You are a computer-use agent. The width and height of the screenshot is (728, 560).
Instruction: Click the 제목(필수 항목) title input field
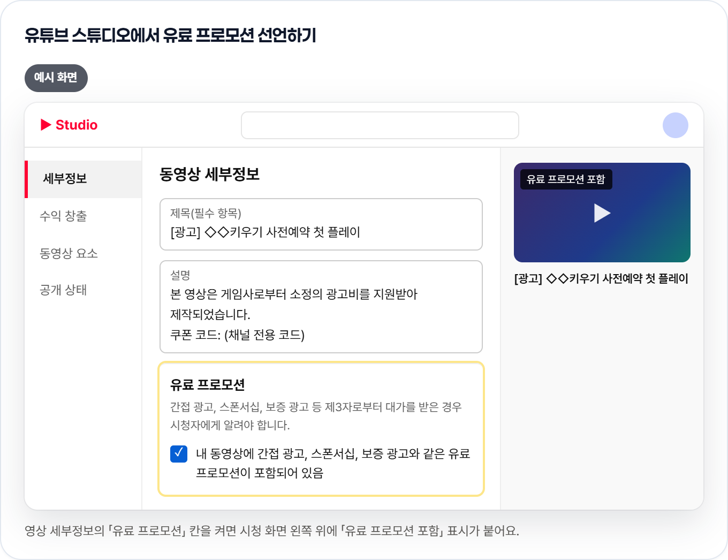321,224
